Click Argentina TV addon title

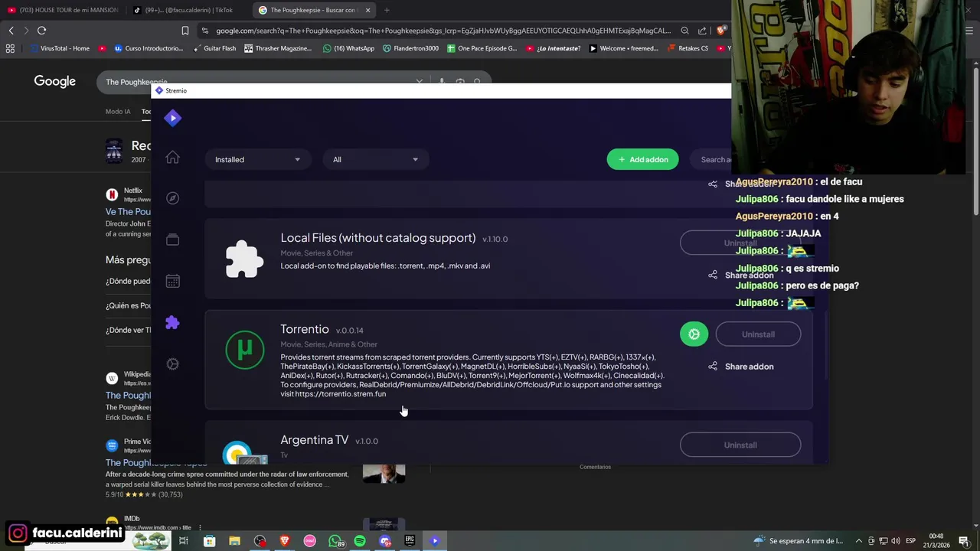314,440
